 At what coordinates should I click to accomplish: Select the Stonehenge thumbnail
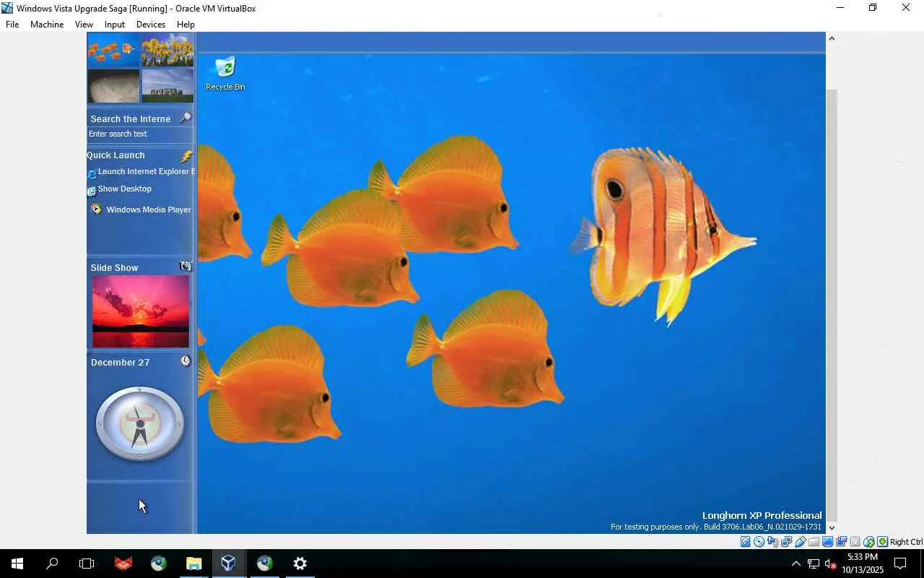pos(167,86)
